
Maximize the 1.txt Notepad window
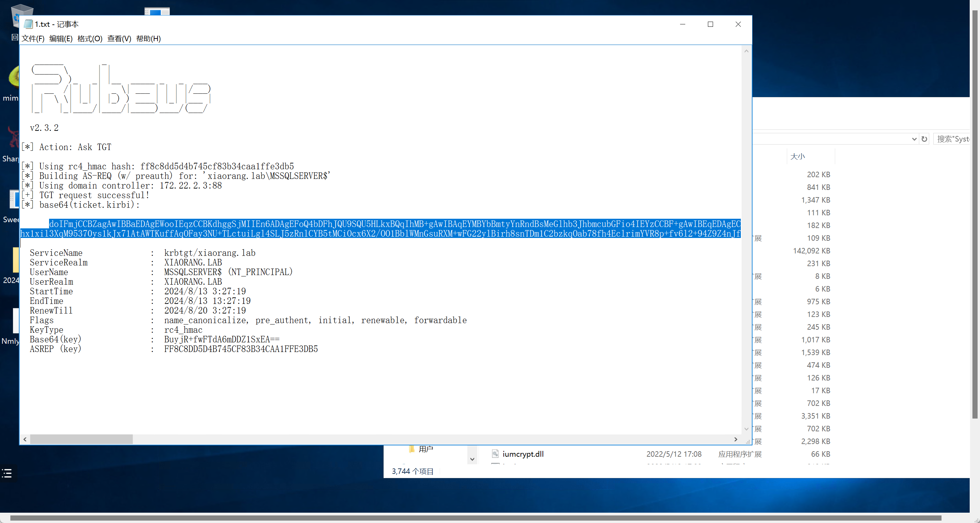[710, 24]
